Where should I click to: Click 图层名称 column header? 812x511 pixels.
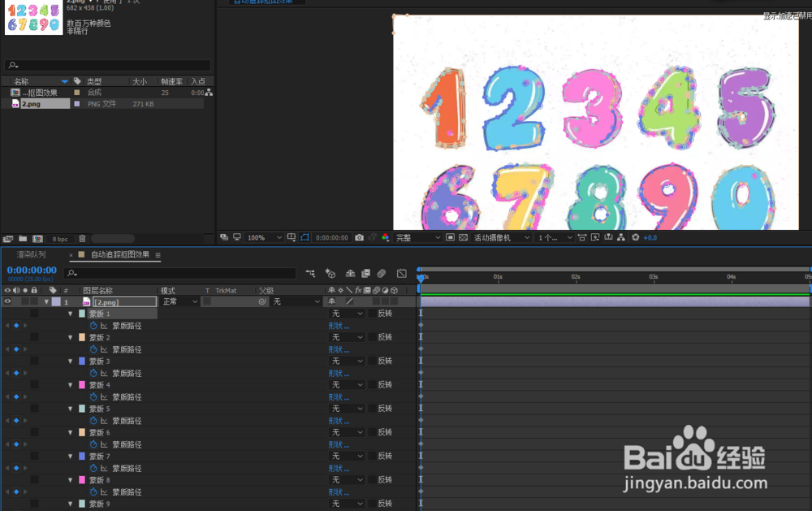[x=98, y=290]
